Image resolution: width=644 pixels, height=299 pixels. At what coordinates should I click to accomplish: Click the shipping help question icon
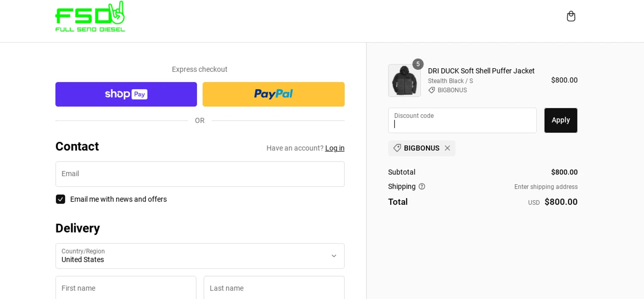pyautogui.click(x=422, y=186)
